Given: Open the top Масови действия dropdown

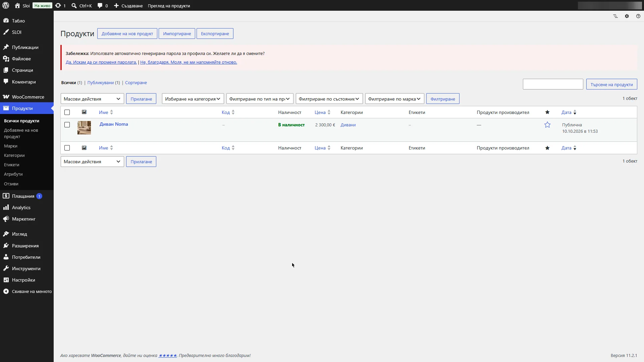Looking at the screenshot, I should click(92, 99).
